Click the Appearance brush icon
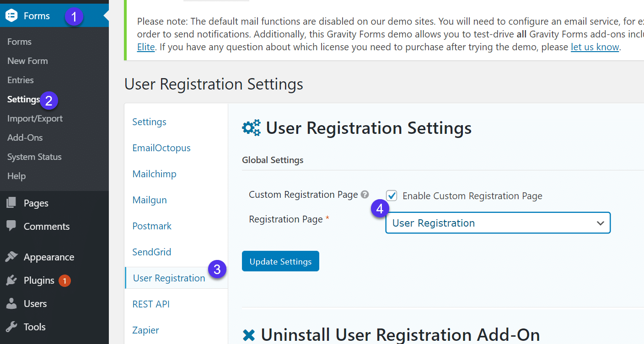This screenshot has width=644, height=344. click(x=11, y=257)
